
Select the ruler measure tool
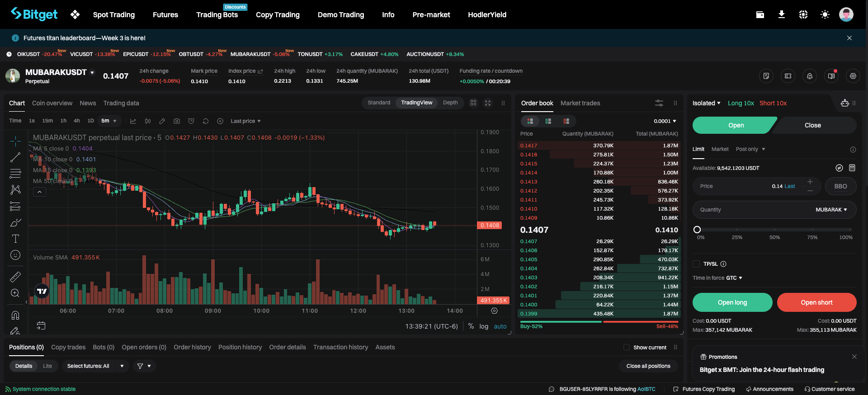[15, 277]
